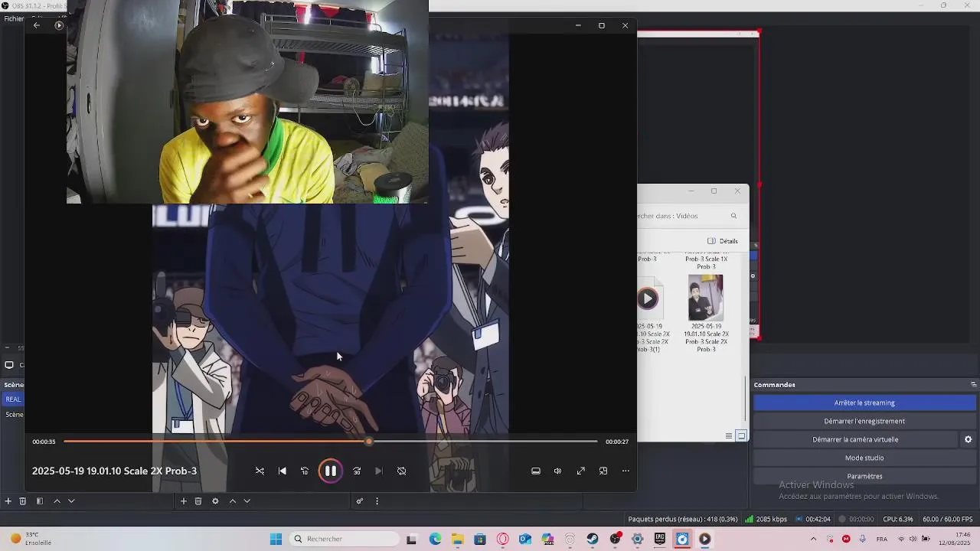Click the 2085 kbps bitrate indicator
This screenshot has height=551, width=980.
coord(766,519)
